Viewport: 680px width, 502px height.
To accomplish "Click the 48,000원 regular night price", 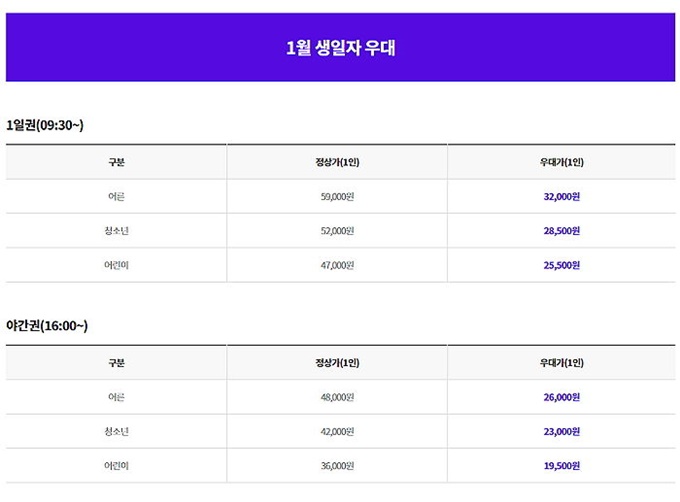I will click(337, 397).
